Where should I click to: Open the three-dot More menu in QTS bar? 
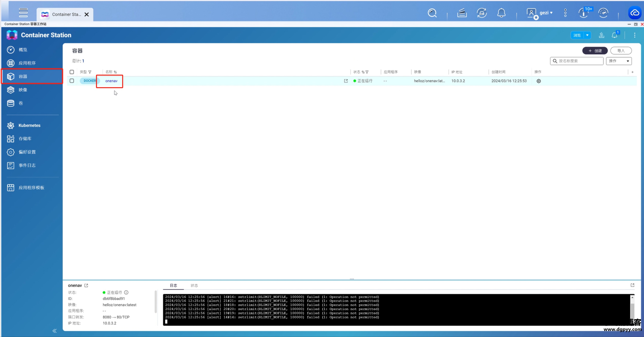565,13
